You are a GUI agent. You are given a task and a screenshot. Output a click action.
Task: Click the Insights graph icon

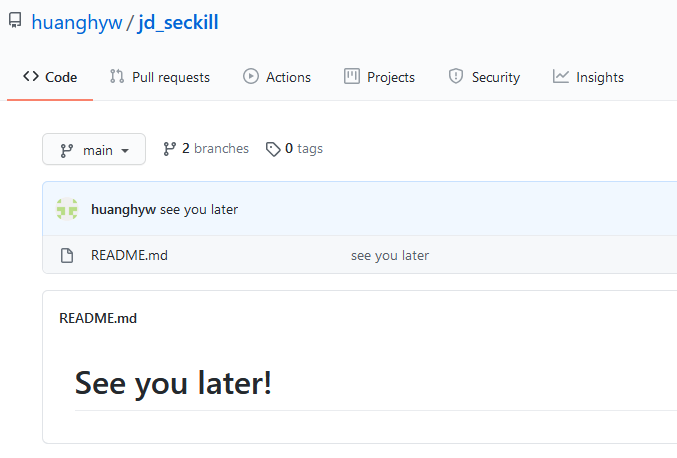[561, 77]
